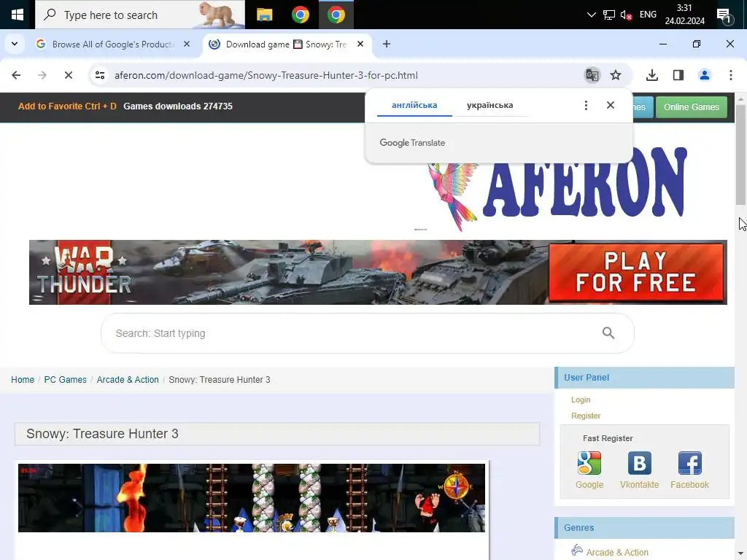Image resolution: width=747 pixels, height=560 pixels.
Task: Open Chrome's tab search dropdown arrow
Action: point(15,44)
